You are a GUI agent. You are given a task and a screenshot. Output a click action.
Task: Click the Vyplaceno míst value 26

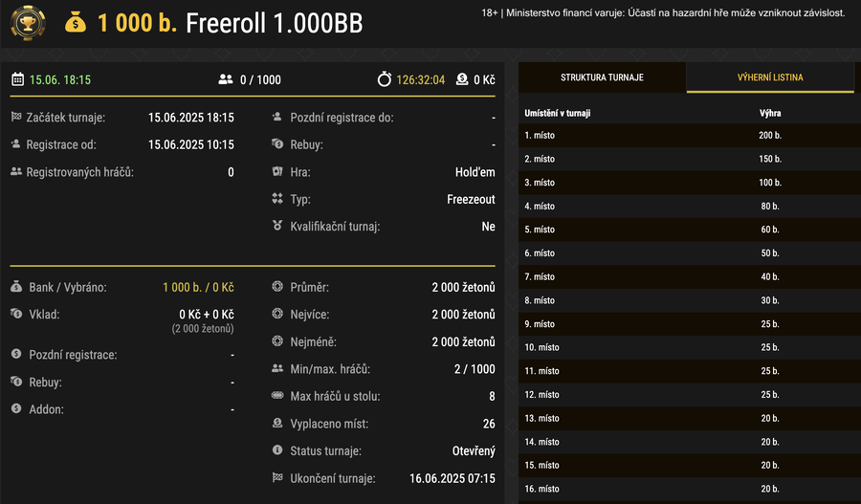pyautogui.click(x=489, y=424)
